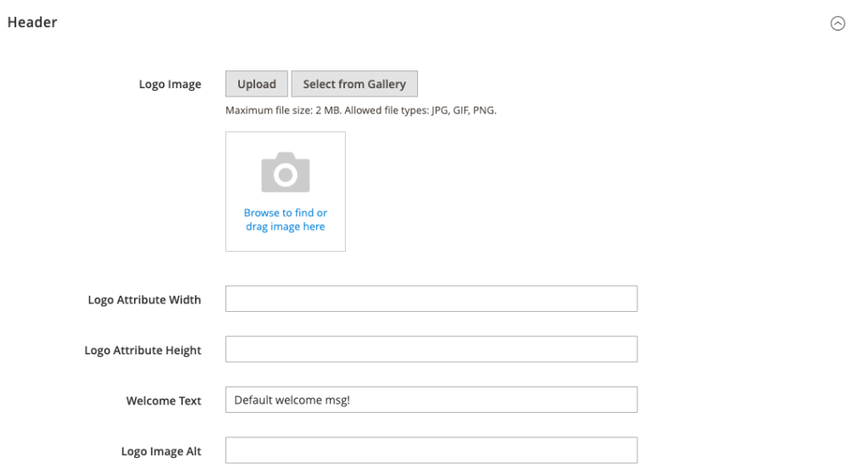Click the Logo Attribute Width label
The image size is (868, 473).
coord(144,300)
